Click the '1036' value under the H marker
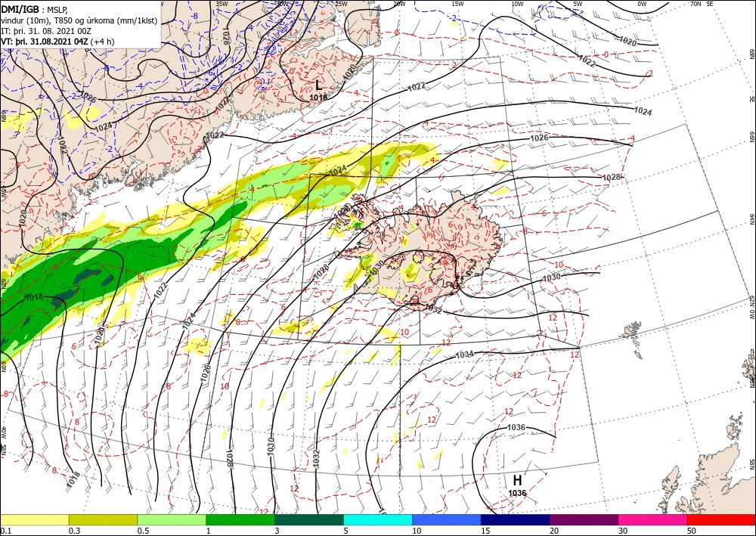Image resolution: width=756 pixels, height=536 pixels. pyautogui.click(x=517, y=493)
